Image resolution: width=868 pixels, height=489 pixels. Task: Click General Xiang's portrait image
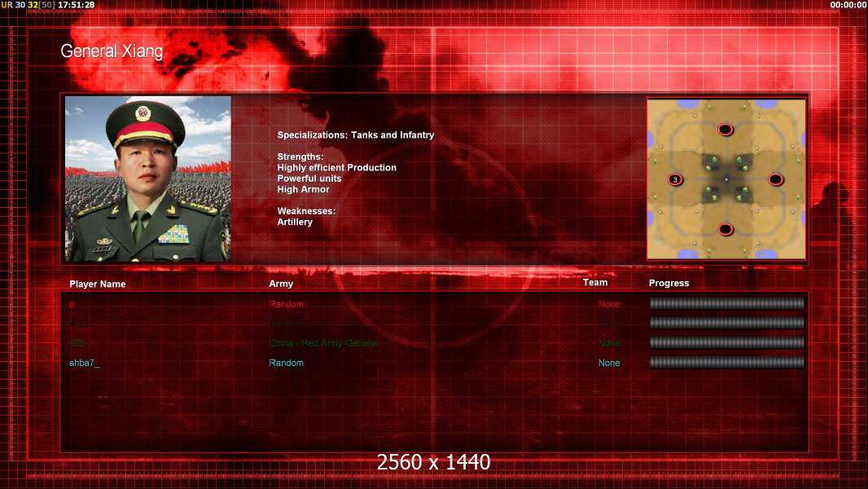coord(148,178)
